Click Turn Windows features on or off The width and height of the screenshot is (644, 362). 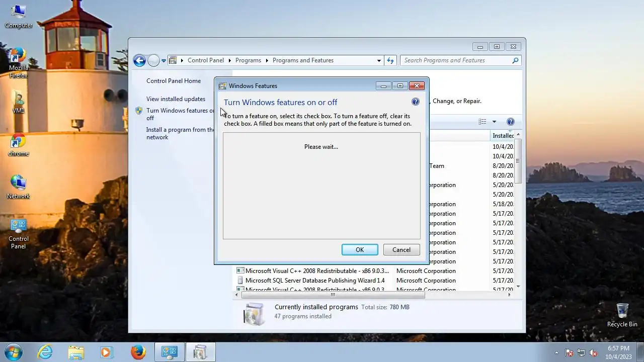point(180,114)
